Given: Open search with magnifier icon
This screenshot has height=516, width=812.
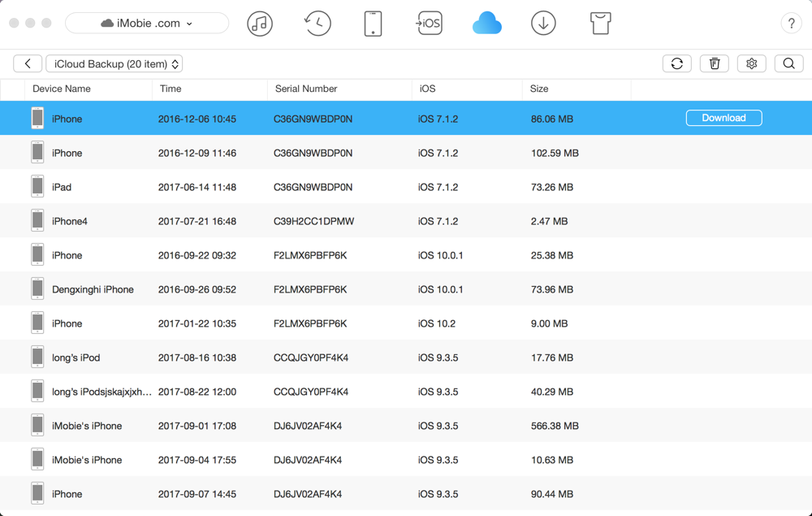Looking at the screenshot, I should click(x=788, y=63).
